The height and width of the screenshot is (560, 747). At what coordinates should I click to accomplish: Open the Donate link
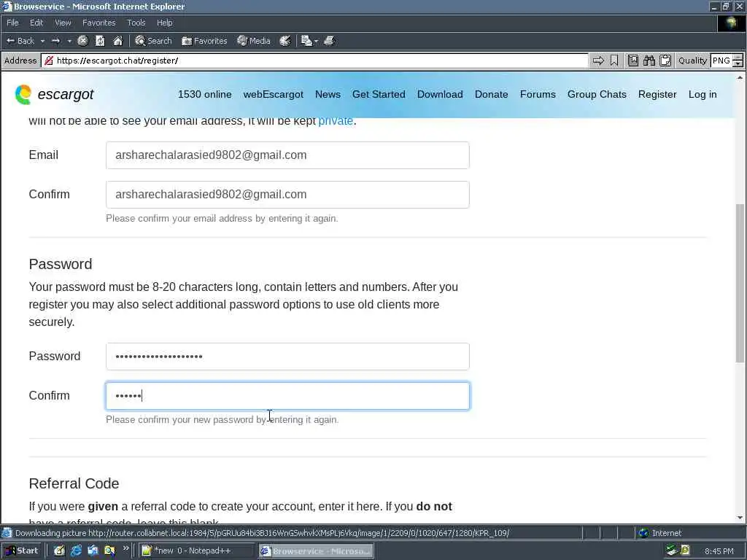point(491,94)
